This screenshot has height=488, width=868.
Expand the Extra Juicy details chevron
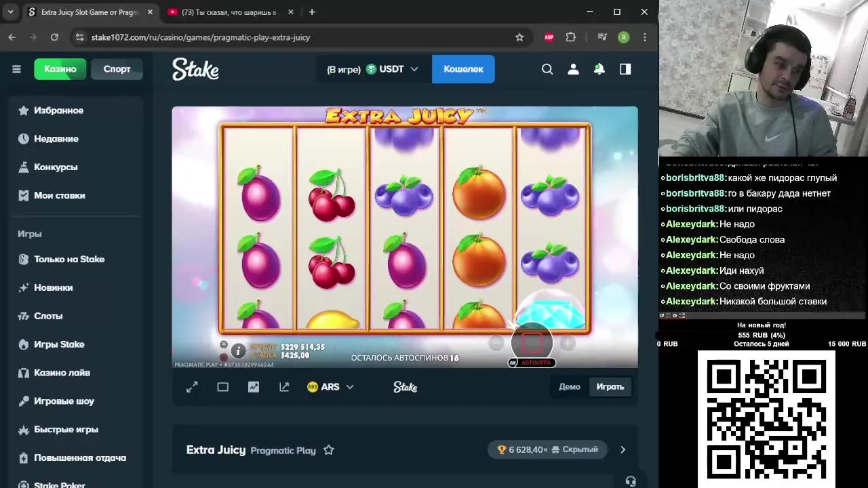[x=623, y=450]
